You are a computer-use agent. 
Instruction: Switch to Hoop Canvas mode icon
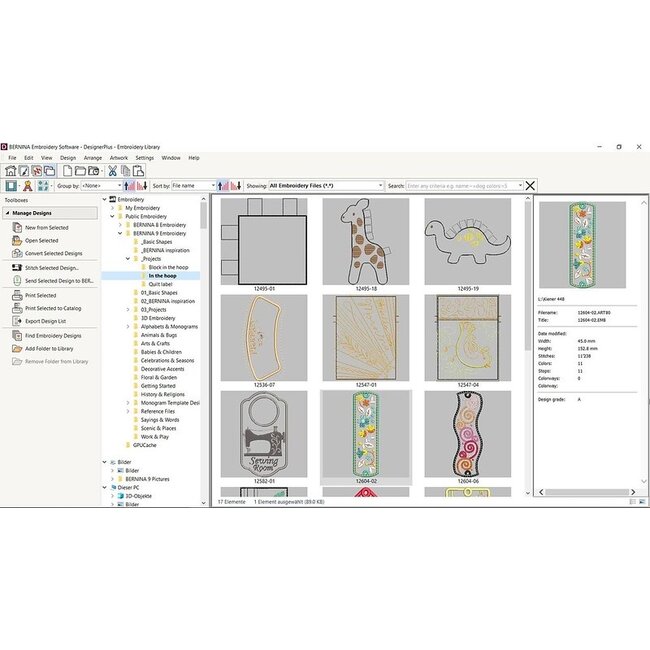(x=36, y=171)
